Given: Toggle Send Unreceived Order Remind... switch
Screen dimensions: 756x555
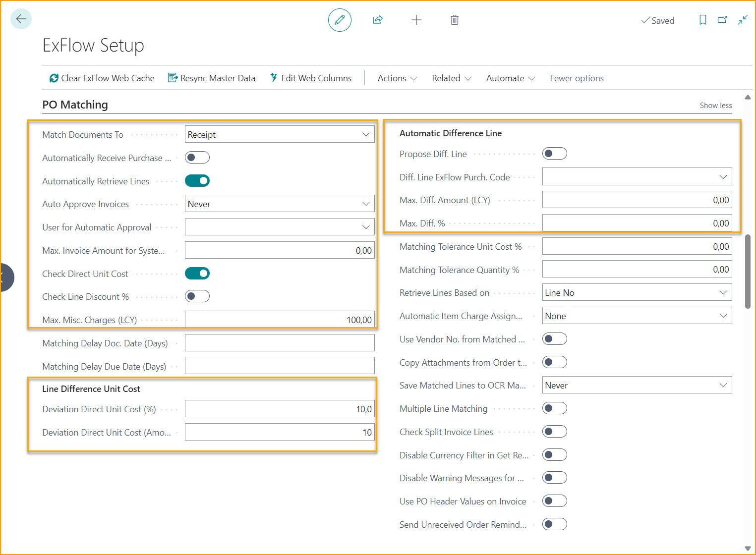Looking at the screenshot, I should pos(555,524).
